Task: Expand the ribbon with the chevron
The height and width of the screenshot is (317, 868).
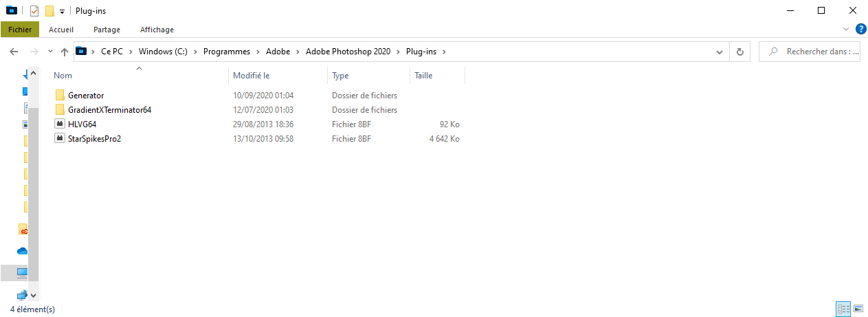Action: coord(846,30)
